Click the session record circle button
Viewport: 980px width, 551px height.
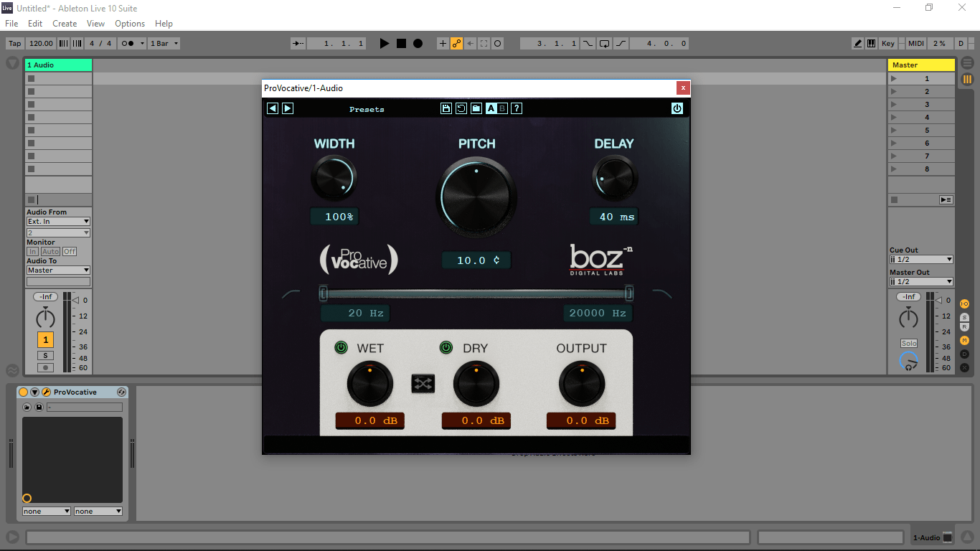tap(497, 43)
